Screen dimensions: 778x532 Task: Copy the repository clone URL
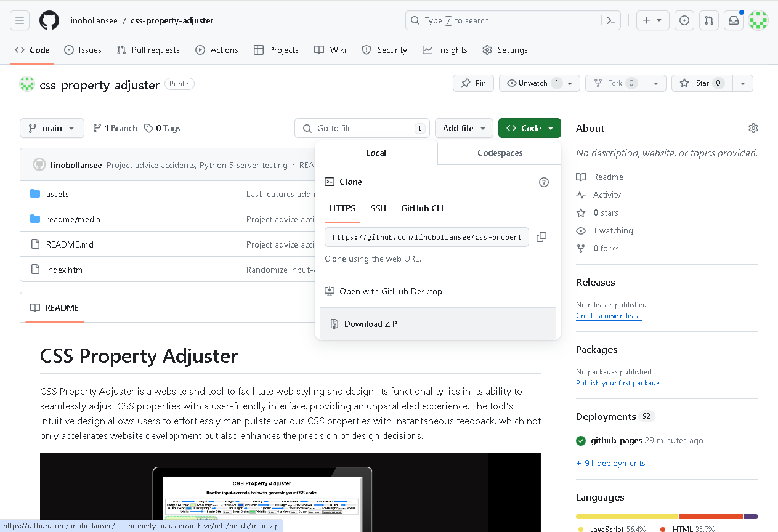[x=541, y=237]
